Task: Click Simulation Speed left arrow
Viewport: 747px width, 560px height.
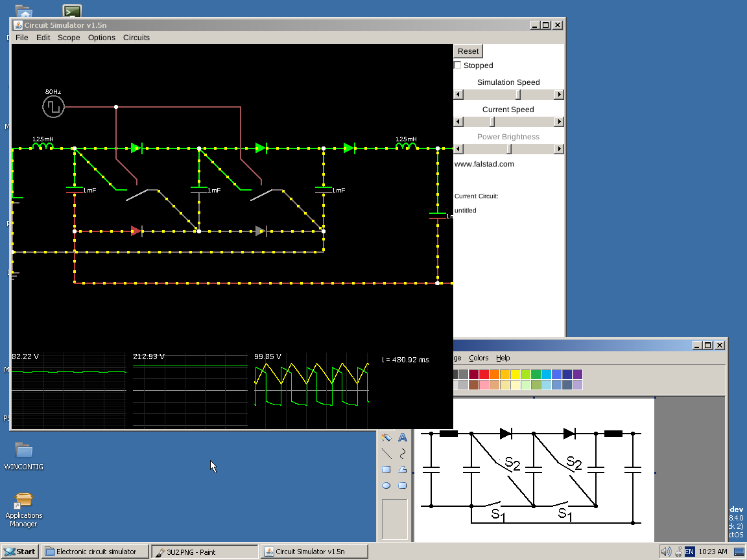Action: click(458, 95)
